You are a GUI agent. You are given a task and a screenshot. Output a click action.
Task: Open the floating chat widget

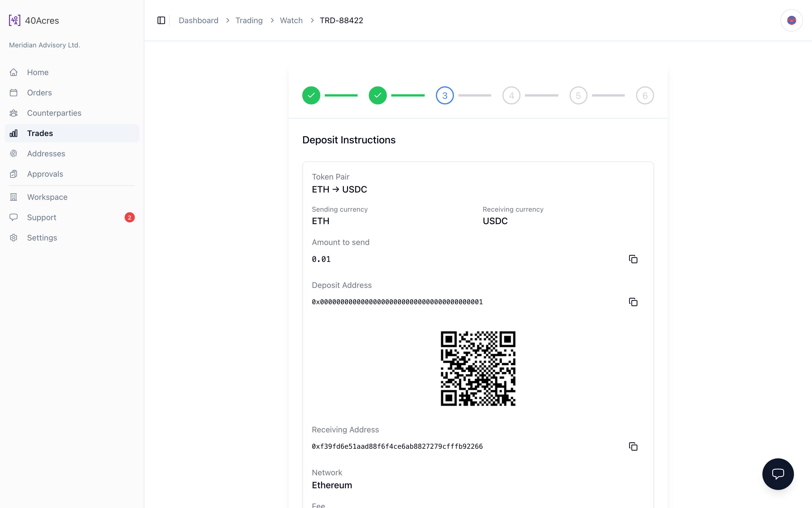point(778,474)
